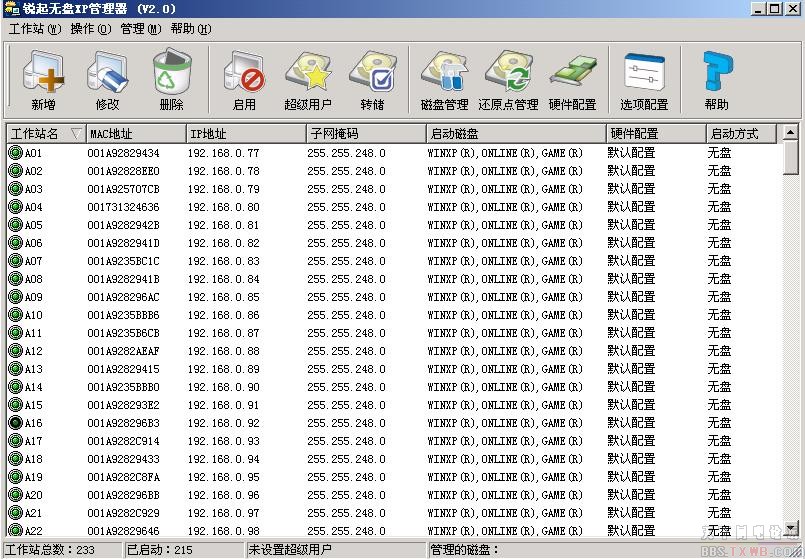Click 默认配置 cell in row A12
This screenshot has width=805, height=559.
tap(631, 351)
